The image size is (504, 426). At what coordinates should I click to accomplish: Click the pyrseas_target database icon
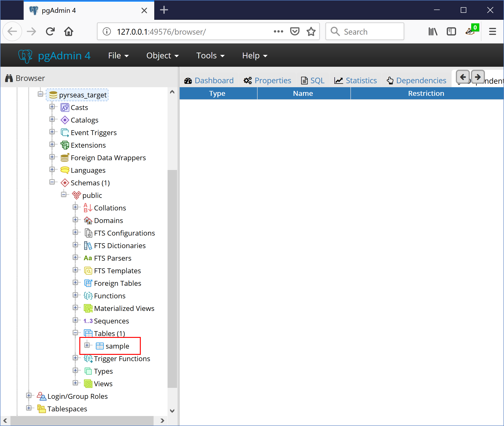pos(53,95)
